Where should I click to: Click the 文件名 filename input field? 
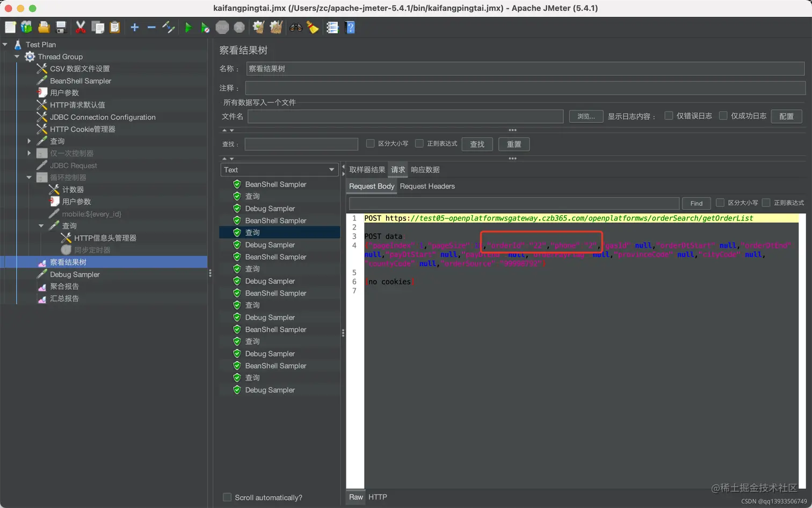405,116
